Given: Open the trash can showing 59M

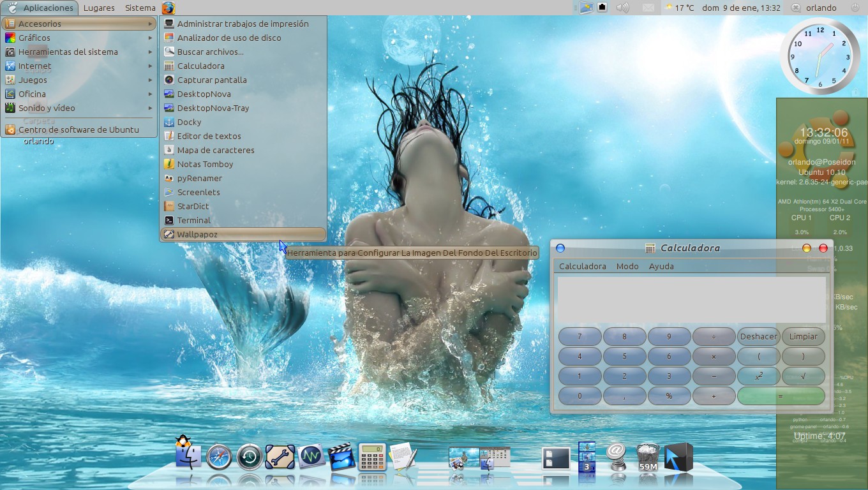Looking at the screenshot, I should tap(648, 457).
